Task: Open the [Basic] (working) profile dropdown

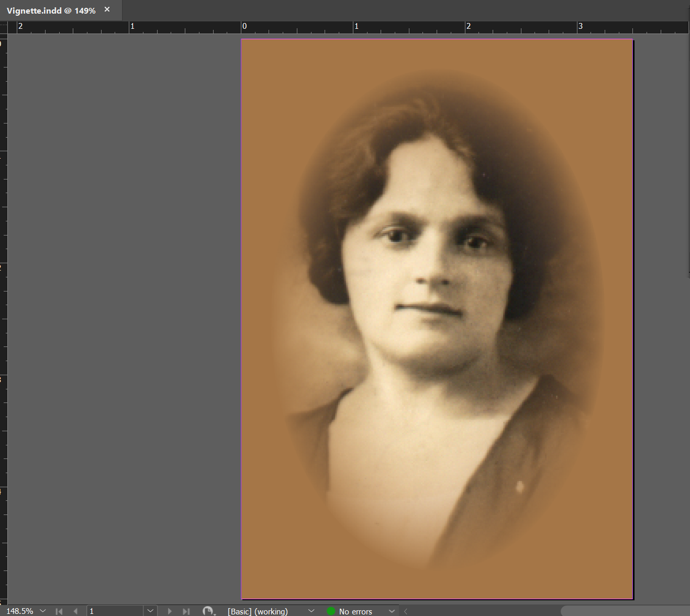Action: [x=311, y=611]
